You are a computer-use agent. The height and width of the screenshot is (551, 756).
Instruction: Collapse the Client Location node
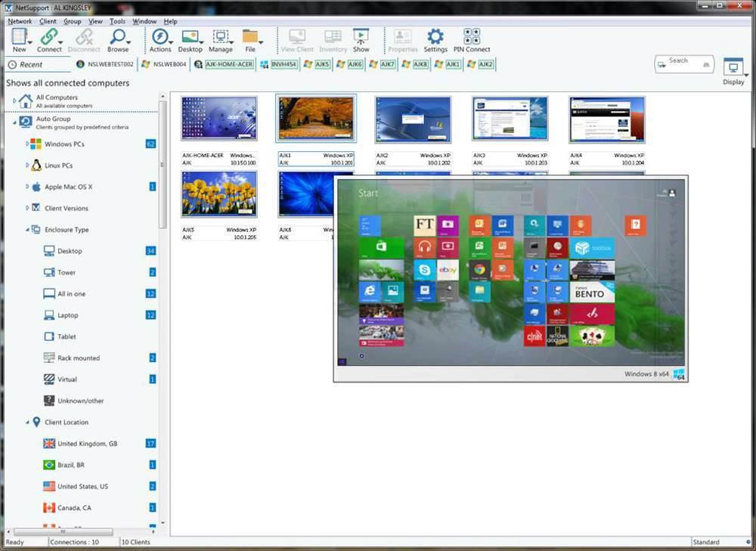[27, 423]
